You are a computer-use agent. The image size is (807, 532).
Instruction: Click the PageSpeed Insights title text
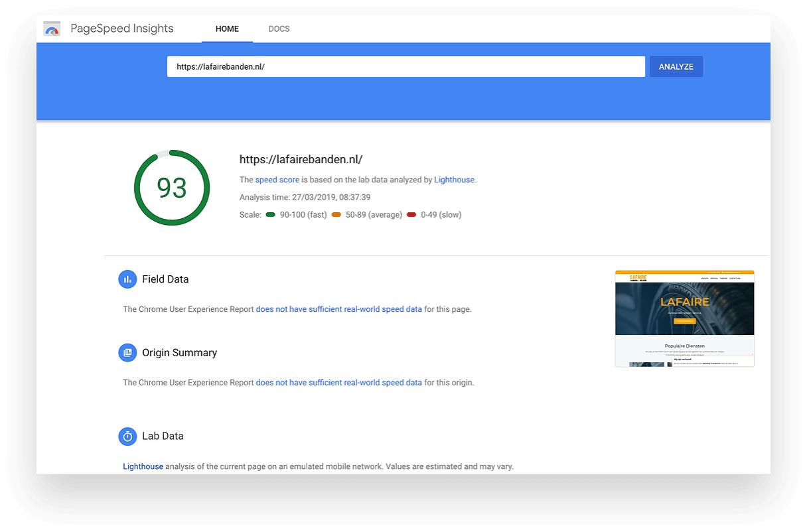point(121,29)
